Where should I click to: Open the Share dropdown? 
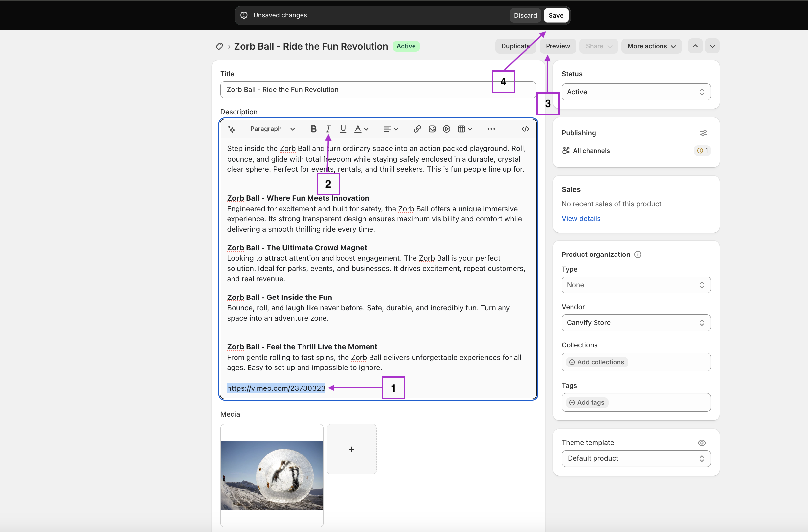[x=598, y=46]
